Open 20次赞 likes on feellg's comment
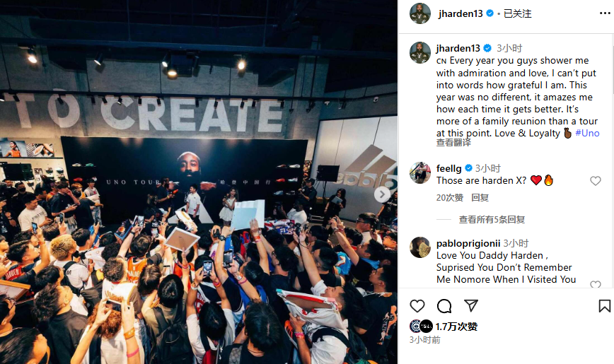 [x=450, y=198]
